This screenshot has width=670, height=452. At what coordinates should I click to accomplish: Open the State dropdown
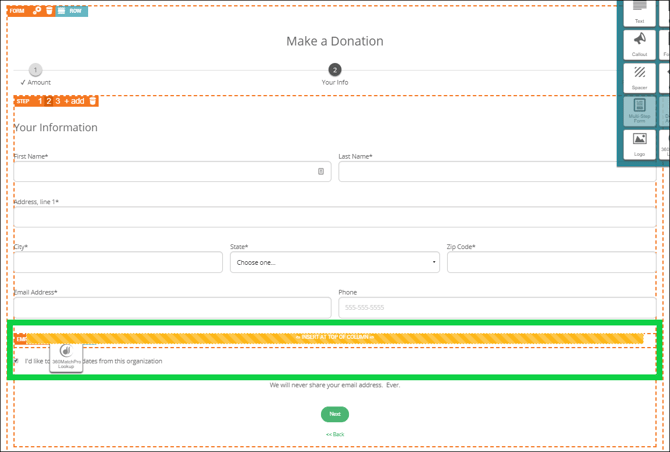coord(334,262)
